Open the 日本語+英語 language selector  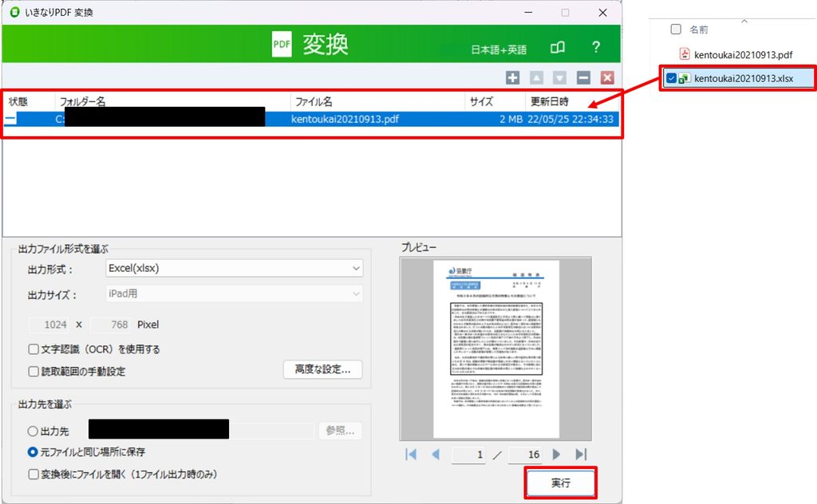pyautogui.click(x=499, y=49)
